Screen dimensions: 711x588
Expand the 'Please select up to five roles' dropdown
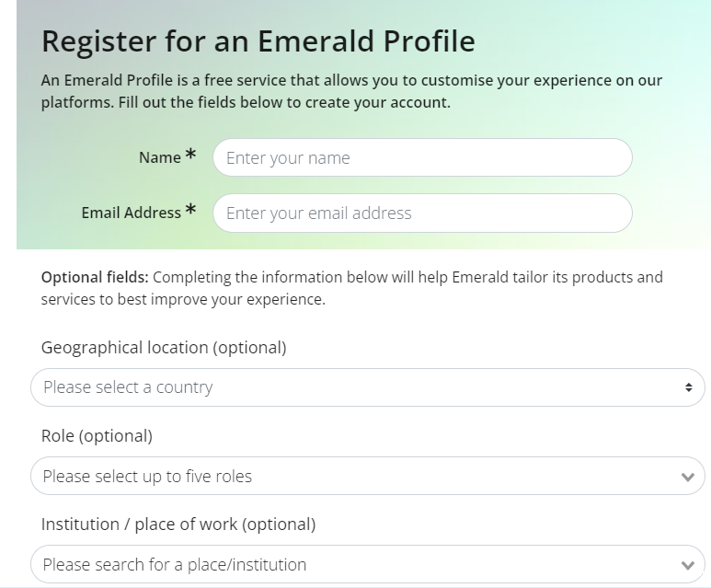tap(359, 477)
